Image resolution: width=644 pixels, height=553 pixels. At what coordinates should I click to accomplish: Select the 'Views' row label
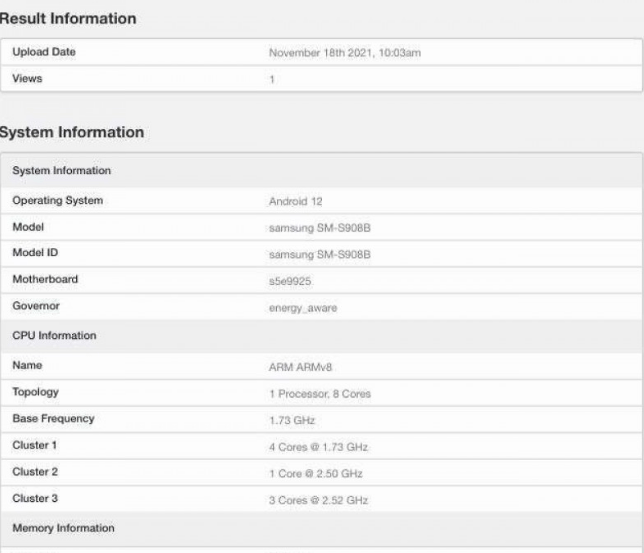pyautogui.click(x=27, y=78)
